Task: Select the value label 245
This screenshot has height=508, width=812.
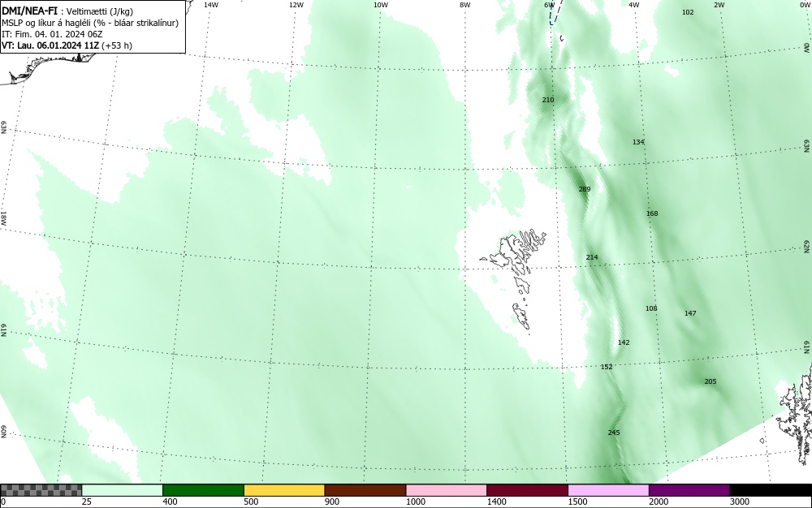Action: (614, 433)
